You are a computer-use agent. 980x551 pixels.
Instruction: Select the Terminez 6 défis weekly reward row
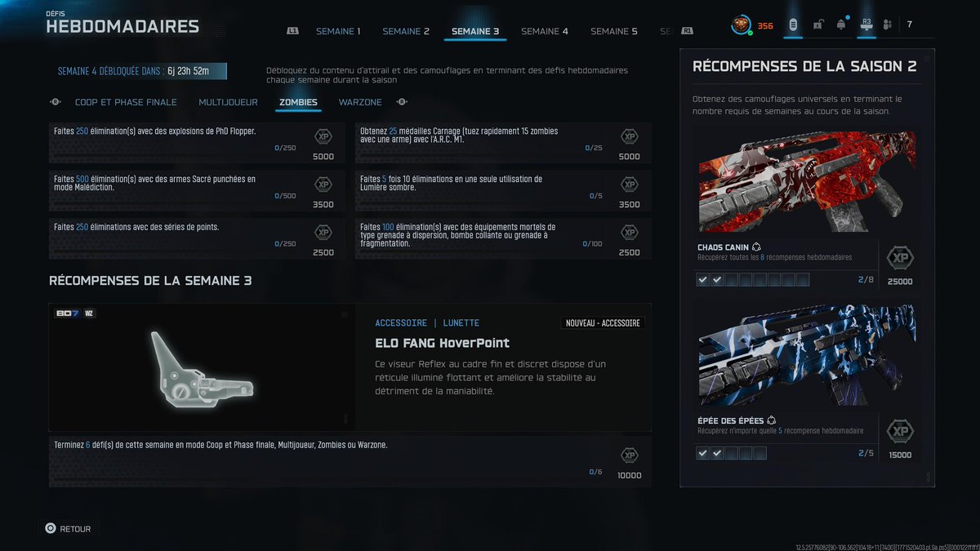tap(350, 461)
